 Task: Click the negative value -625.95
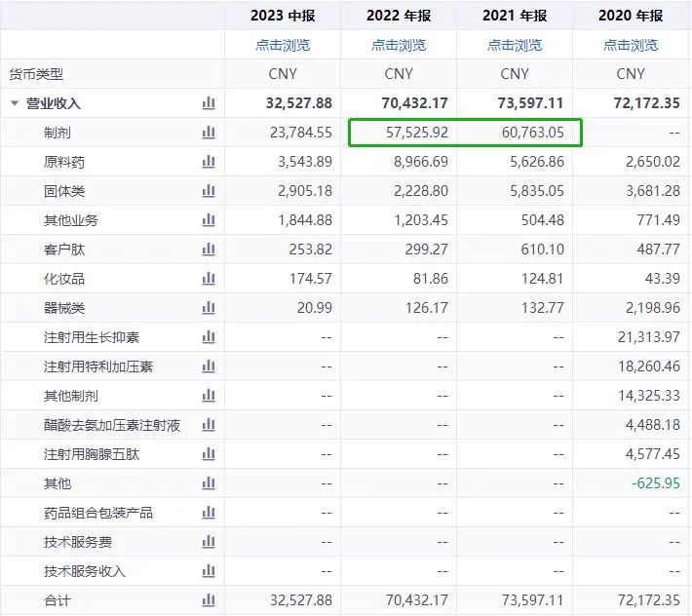pos(656,483)
